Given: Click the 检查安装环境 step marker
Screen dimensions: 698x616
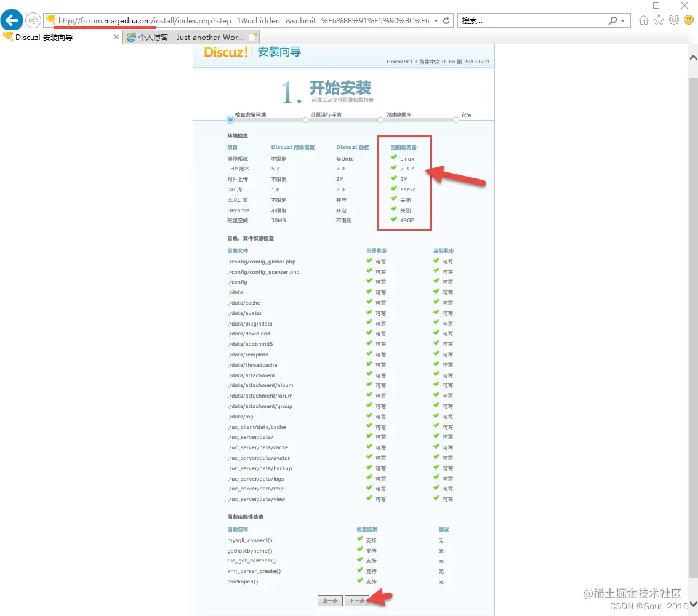Looking at the screenshot, I should point(230,119).
